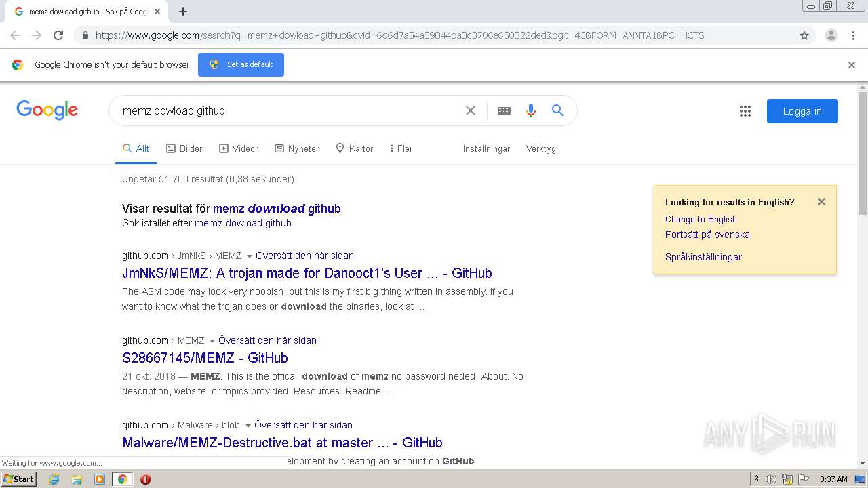Choose Change to English
Screen dimensions: 868x488
click(701, 219)
